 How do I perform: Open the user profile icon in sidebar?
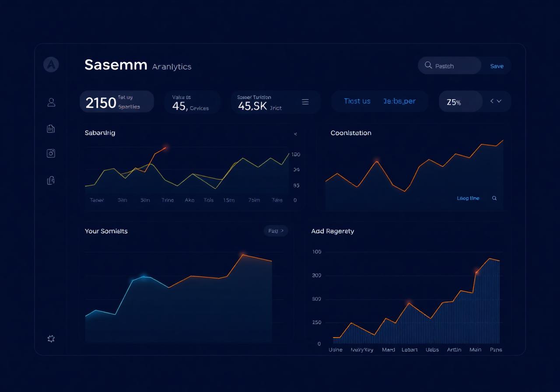51,102
